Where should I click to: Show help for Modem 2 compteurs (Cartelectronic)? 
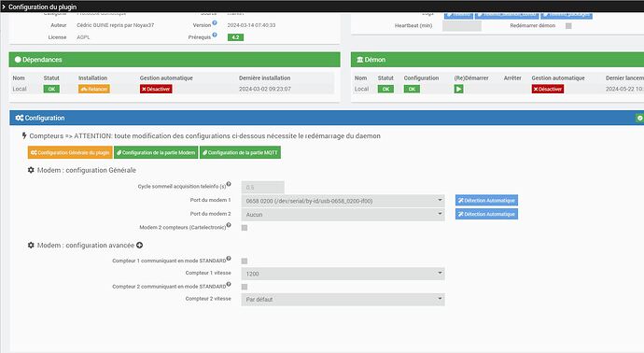click(229, 225)
